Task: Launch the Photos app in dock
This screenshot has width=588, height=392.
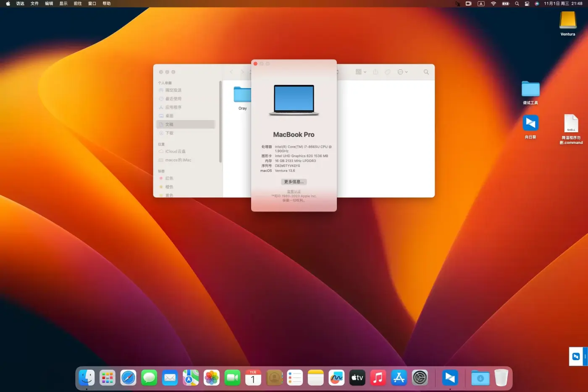Action: click(x=212, y=378)
